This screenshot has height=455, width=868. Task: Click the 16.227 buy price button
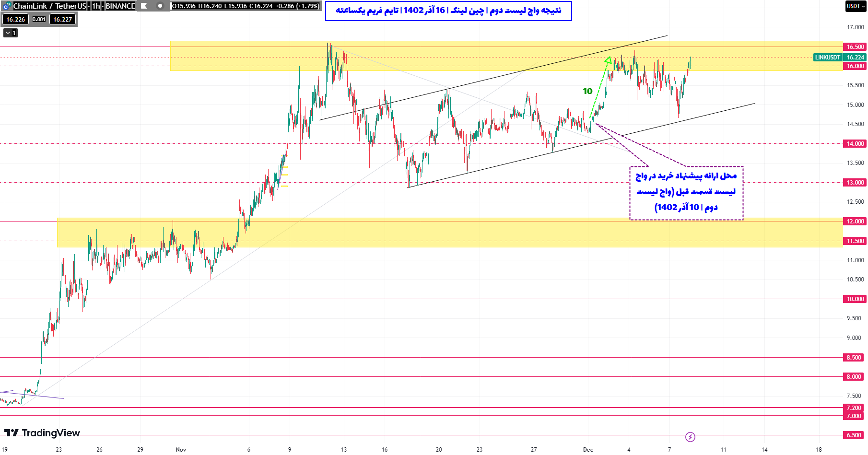pos(62,19)
